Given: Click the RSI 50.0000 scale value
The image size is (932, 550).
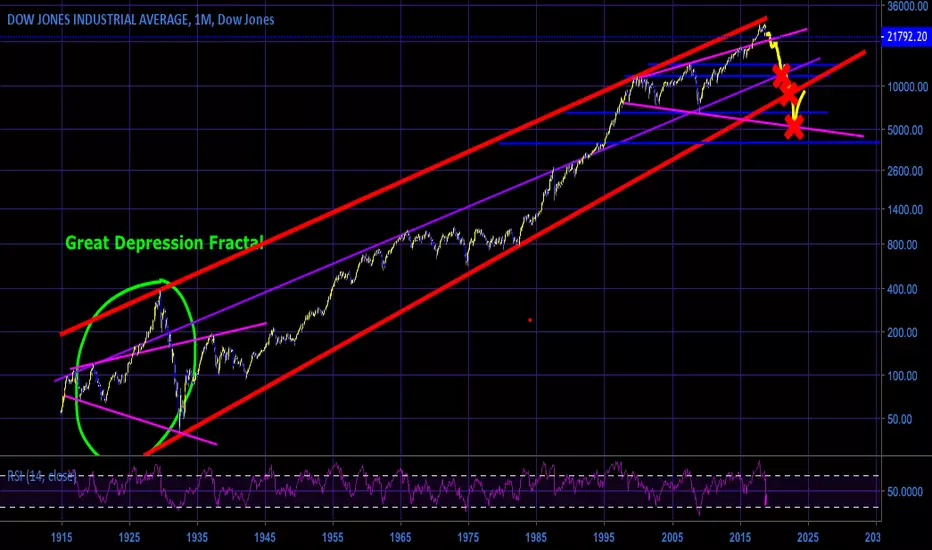Looking at the screenshot, I should (905, 492).
